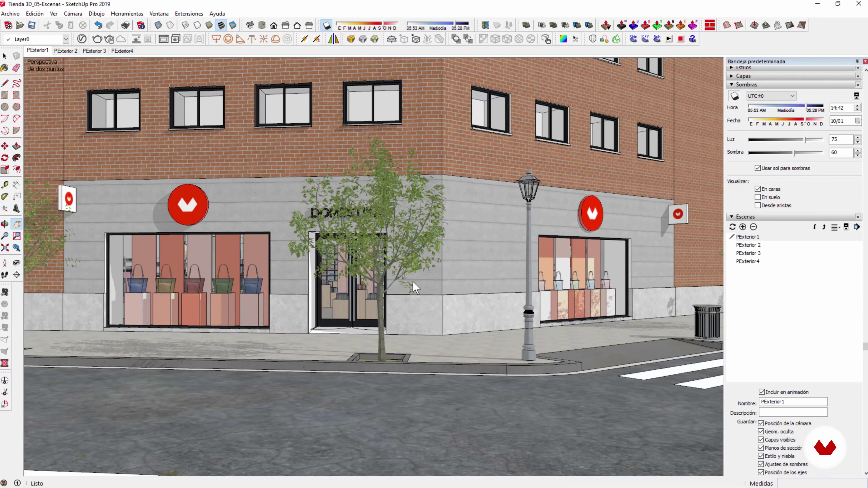Select the Tape Measure tool
This screenshot has width=868, height=488.
pyautogui.click(x=5, y=185)
